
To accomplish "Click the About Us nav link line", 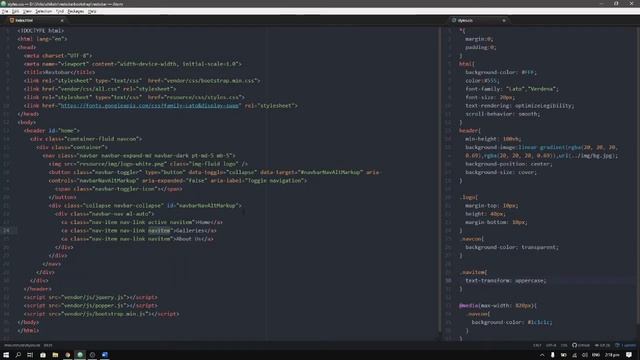I will [137, 239].
